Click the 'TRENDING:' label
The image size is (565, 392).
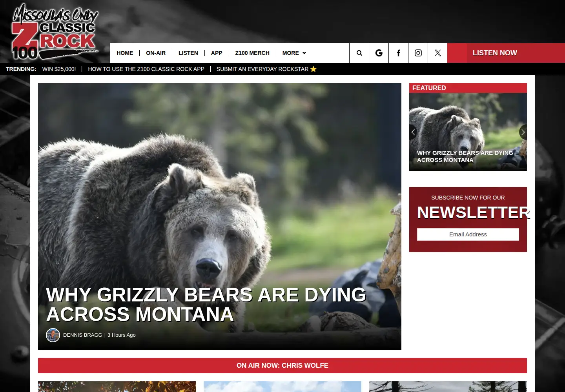pos(21,69)
